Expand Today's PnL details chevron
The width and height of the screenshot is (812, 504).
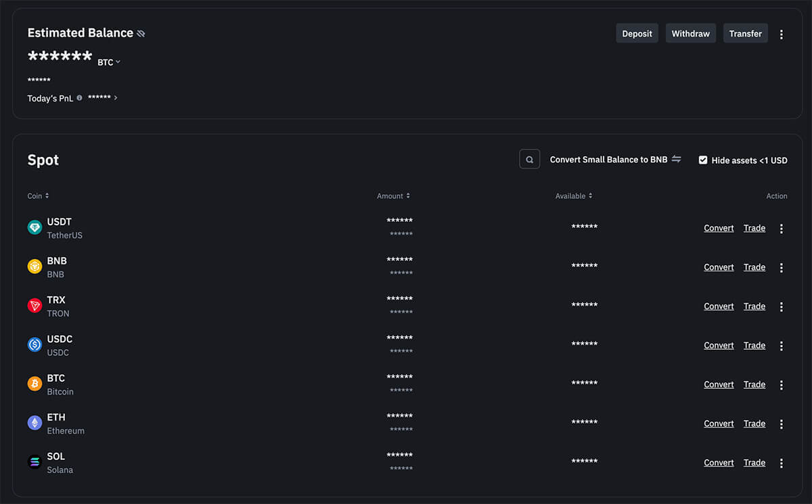click(115, 98)
